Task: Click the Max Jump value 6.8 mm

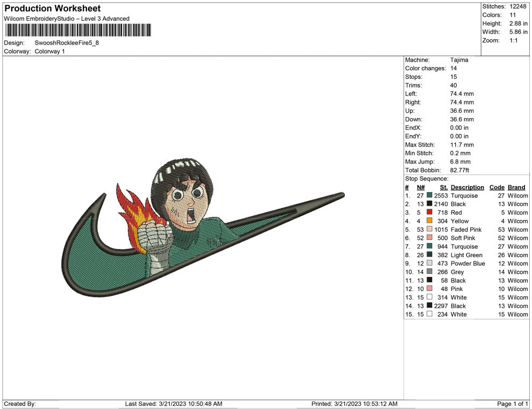Action: (x=460, y=162)
